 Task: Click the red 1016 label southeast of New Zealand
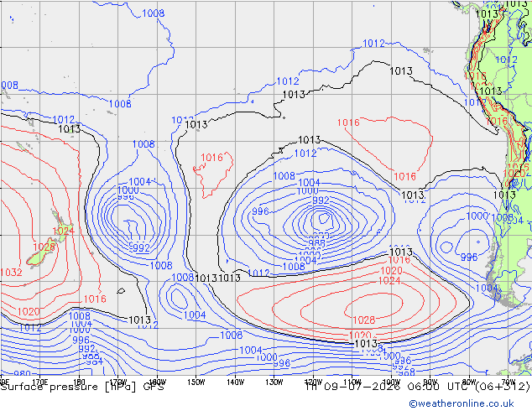pyautogui.click(x=95, y=299)
